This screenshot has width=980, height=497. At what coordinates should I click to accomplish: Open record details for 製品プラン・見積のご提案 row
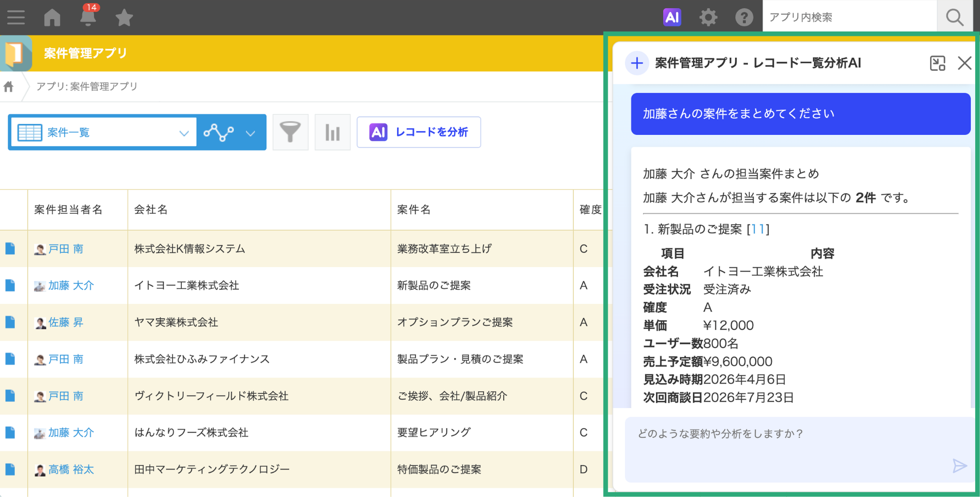(10, 359)
